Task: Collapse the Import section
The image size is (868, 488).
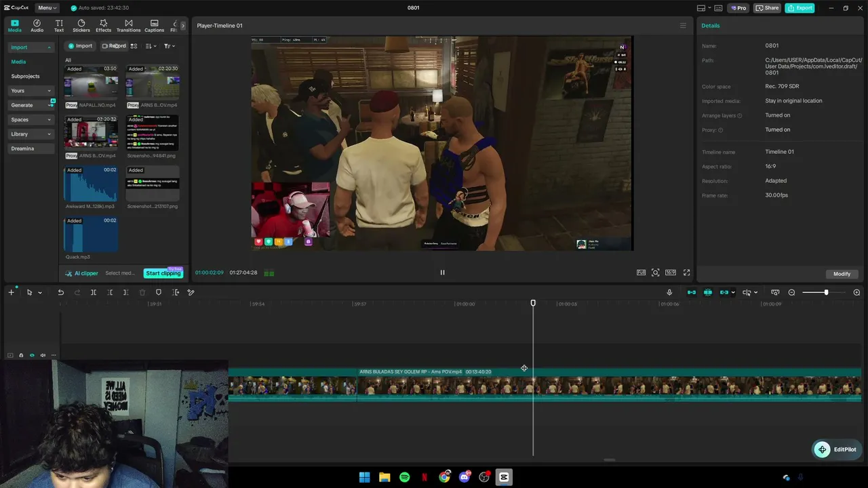Action: pyautogui.click(x=31, y=47)
